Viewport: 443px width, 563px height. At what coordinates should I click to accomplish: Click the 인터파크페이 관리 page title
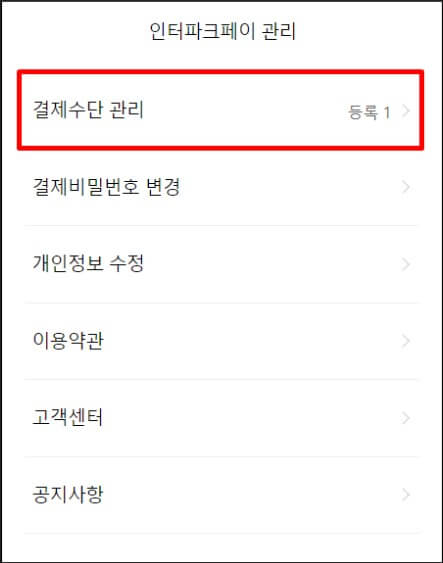[223, 31]
